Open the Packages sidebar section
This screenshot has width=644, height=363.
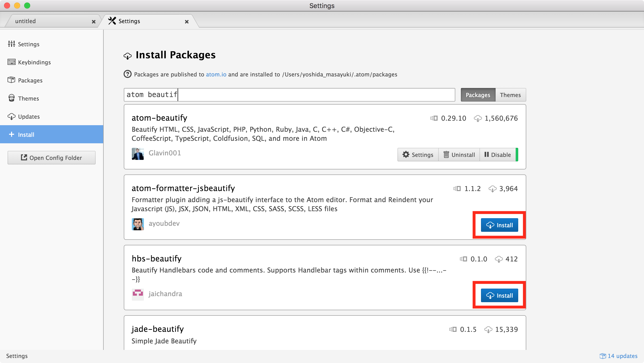click(52, 80)
